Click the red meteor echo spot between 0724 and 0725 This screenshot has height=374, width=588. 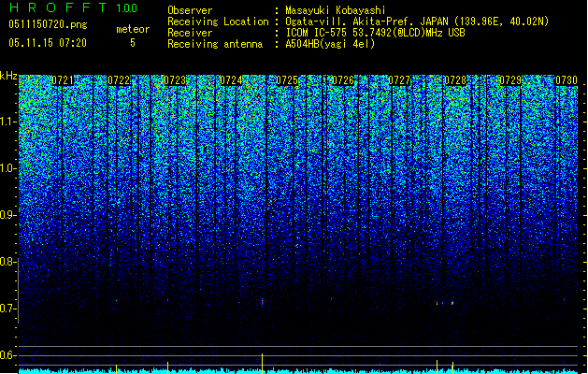262,302
